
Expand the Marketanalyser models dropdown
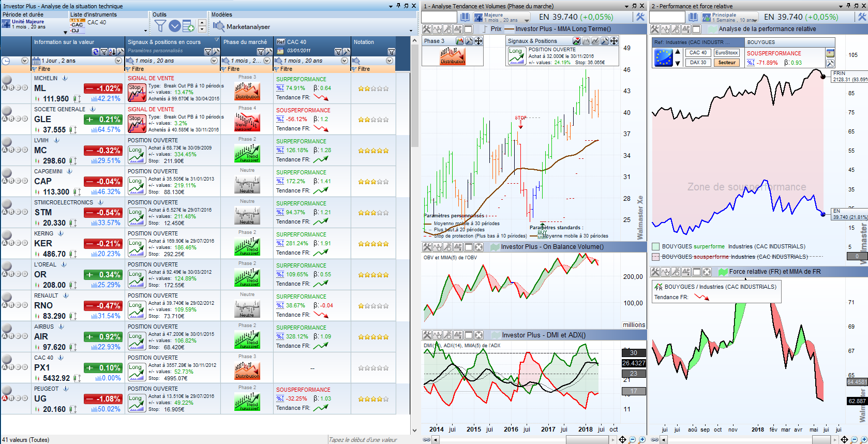[x=411, y=31]
